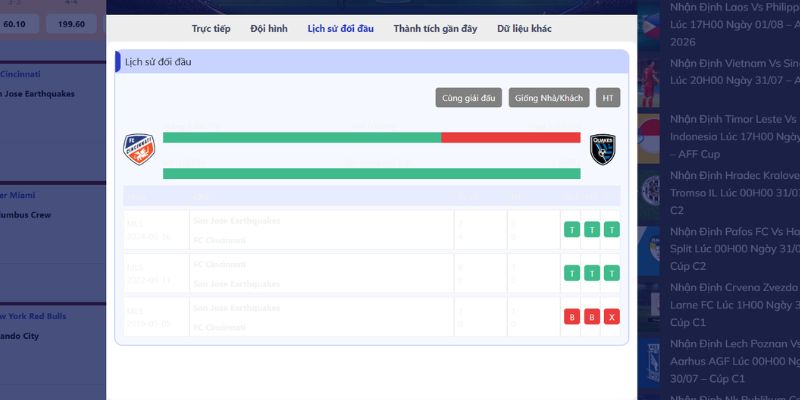Click the thumbnail beside the Vietnam article
The width and height of the screenshot is (800, 400).
coord(648,82)
